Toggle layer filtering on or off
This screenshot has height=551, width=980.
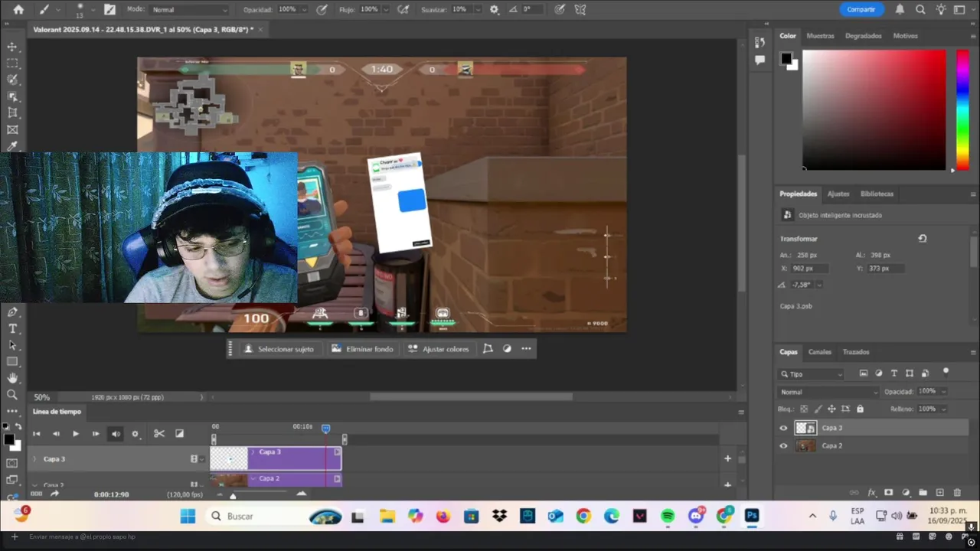click(946, 372)
